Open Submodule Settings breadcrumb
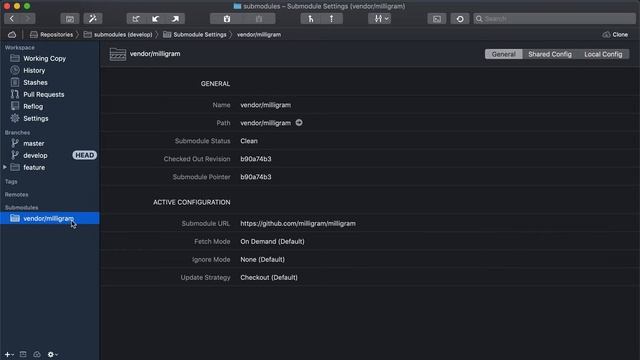 (x=195, y=35)
